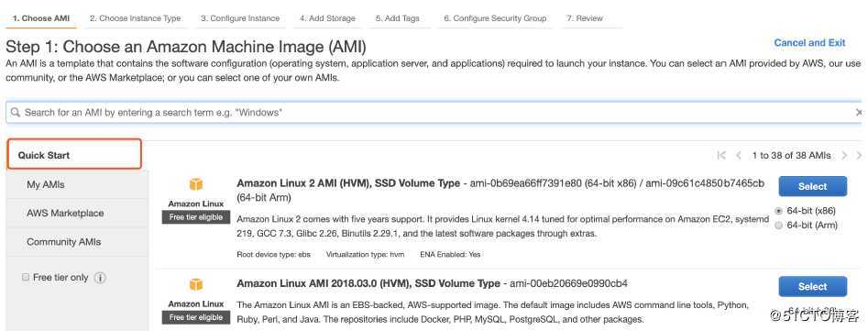Viewport: 868px width, 331px height.
Task: Select the Amazon Linux AMI 2018.03.0
Action: (x=812, y=287)
